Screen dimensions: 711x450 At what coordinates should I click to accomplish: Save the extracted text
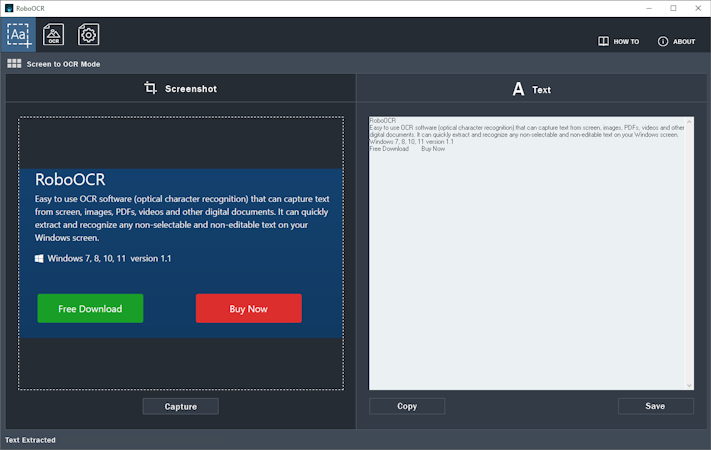[x=656, y=406]
